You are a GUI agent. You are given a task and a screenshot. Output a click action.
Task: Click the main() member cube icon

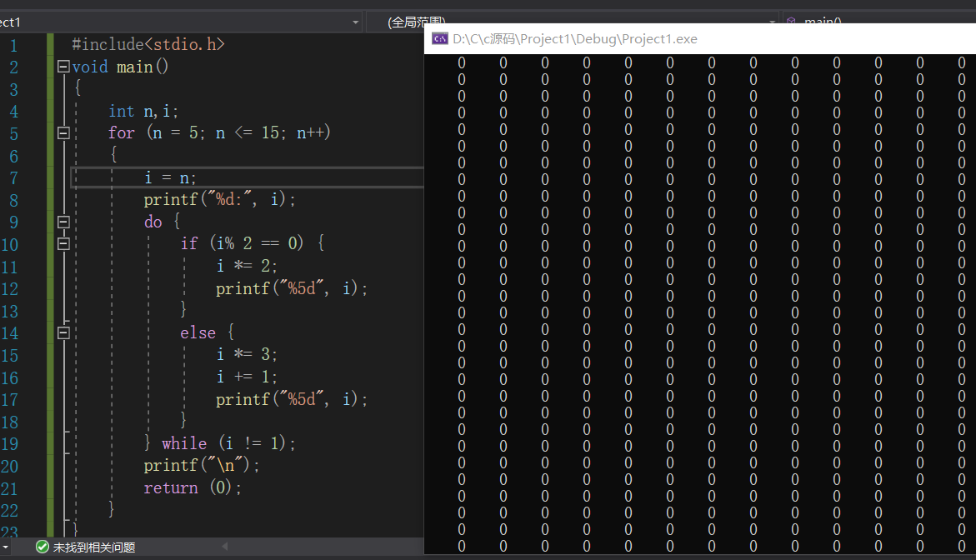point(791,22)
